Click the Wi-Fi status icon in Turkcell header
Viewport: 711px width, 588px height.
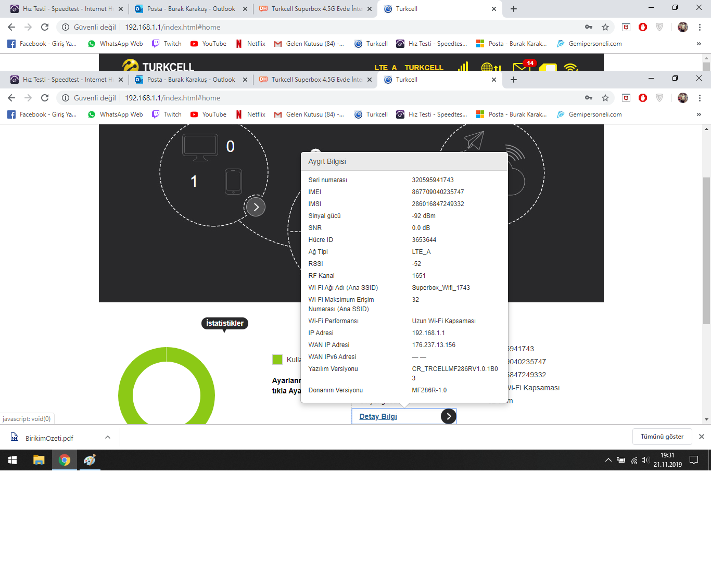571,67
